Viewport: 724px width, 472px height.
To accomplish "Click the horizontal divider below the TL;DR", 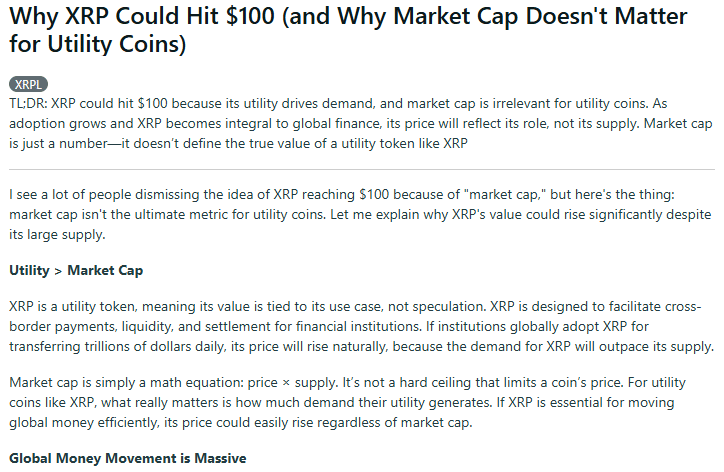I will click(x=362, y=169).
